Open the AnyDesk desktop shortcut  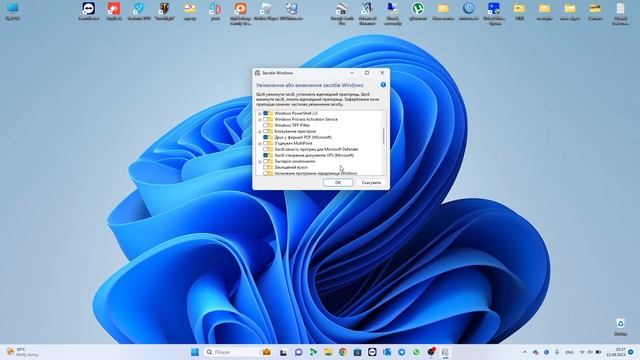pos(114,11)
